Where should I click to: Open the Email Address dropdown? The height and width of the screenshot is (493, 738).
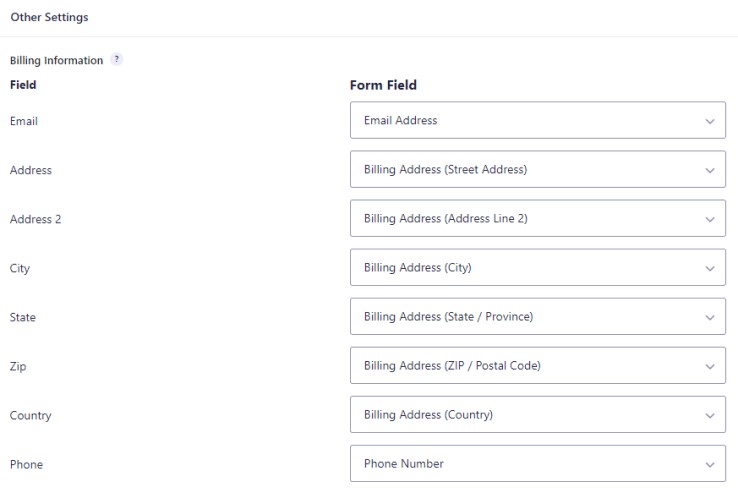[537, 120]
